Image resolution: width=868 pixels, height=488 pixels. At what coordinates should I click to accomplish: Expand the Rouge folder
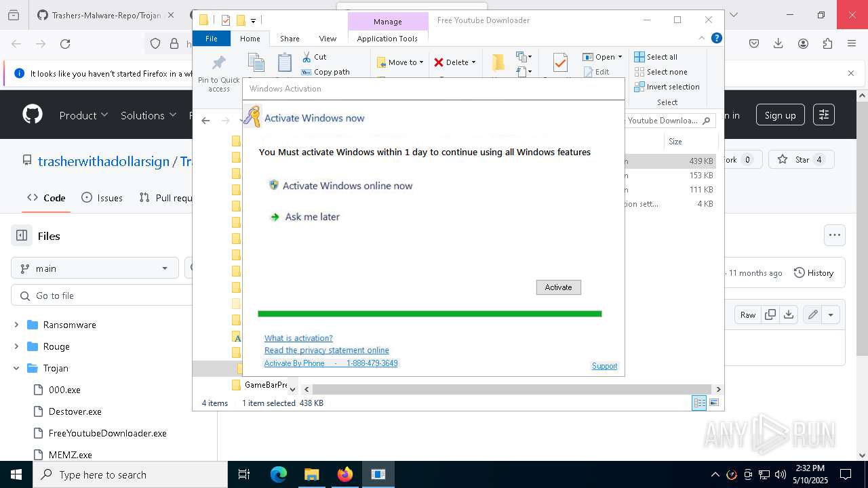click(16, 346)
